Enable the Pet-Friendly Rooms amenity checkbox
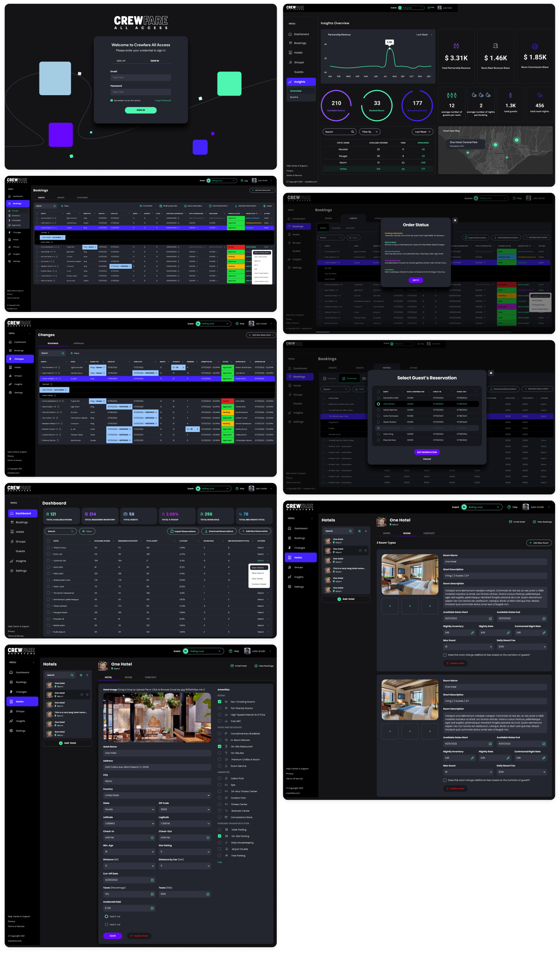The image size is (560, 953). coord(219,708)
